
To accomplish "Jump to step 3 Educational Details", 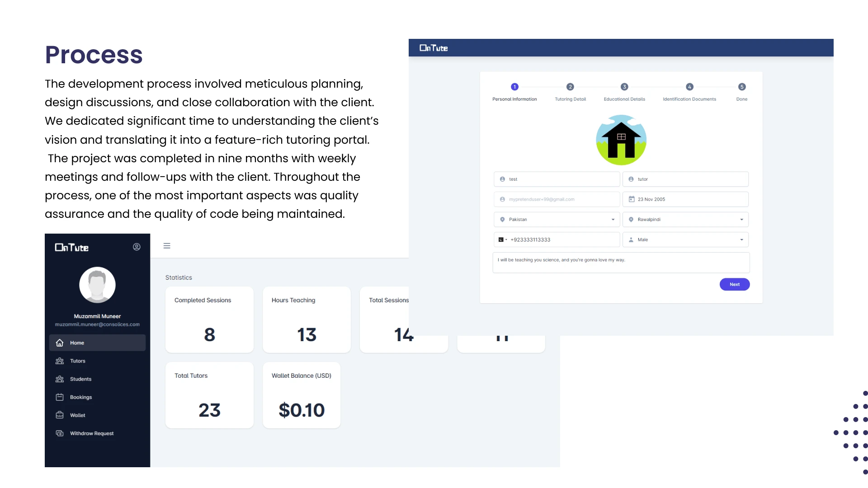I will 624,87.
